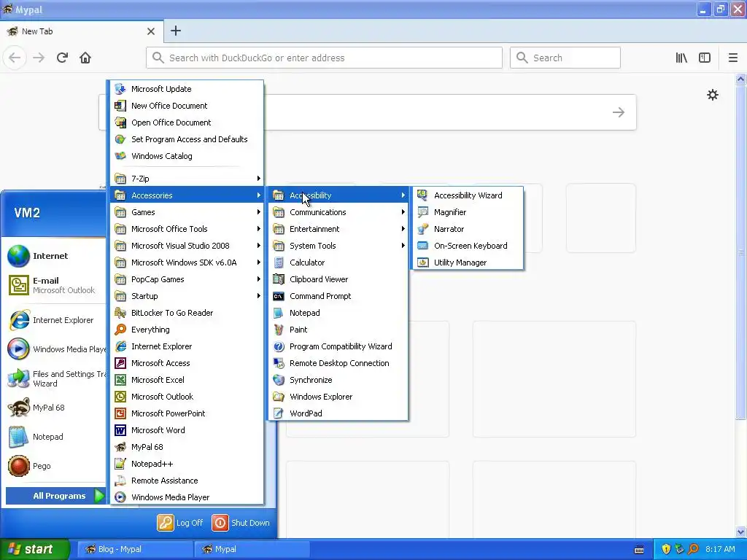Open Utility Manager
The image size is (747, 560).
[x=468, y=262]
